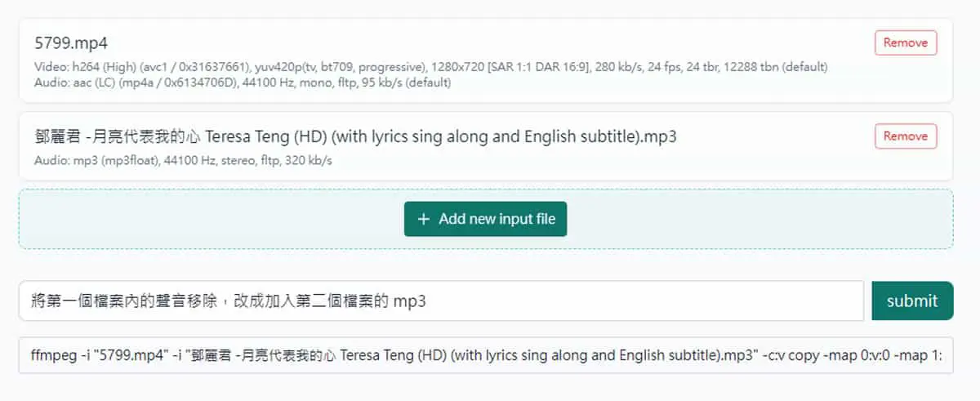
Task: Click the Audio mp3 (mp3float) info line
Action: pyautogui.click(x=184, y=161)
